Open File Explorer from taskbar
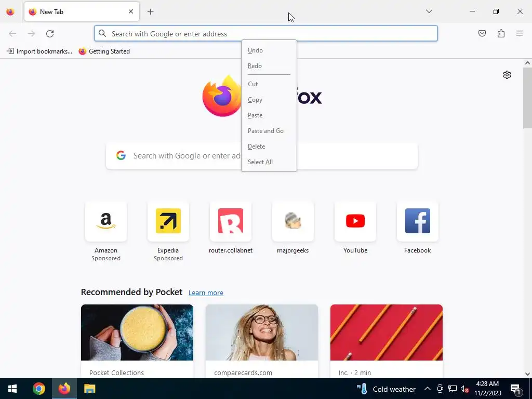The image size is (532, 399). [89, 389]
